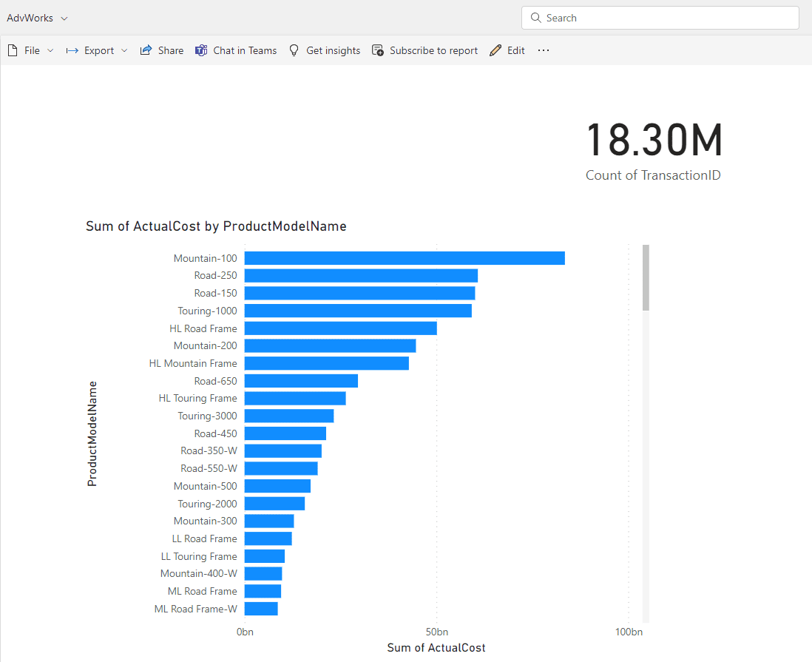Click the chart's vertical scrollbar thumb
Image resolution: width=812 pixels, height=662 pixels.
tap(646, 277)
